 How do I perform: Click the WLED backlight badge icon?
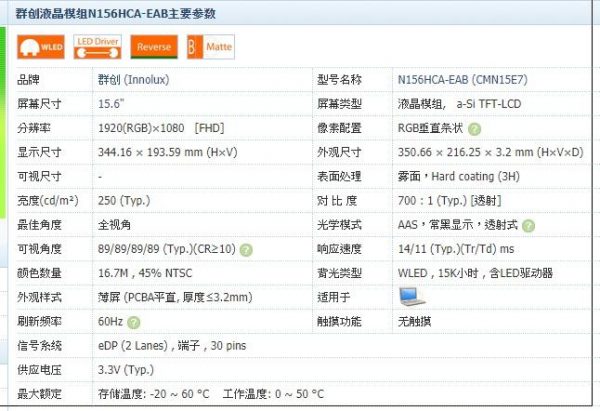(x=41, y=47)
